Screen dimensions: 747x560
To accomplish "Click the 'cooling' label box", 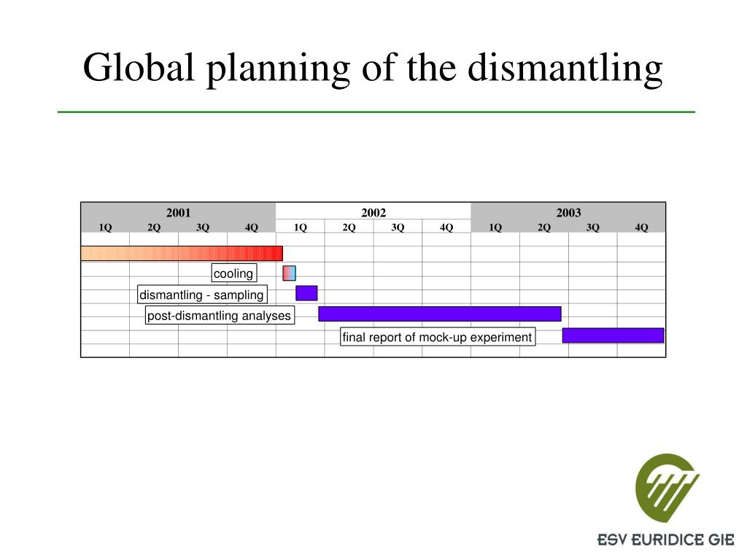I will (x=234, y=273).
